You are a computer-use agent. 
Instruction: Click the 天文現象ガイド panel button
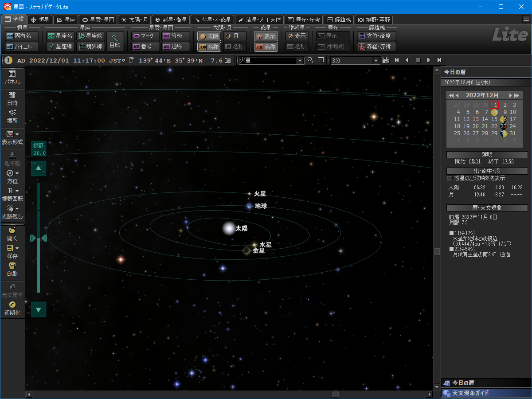click(486, 393)
